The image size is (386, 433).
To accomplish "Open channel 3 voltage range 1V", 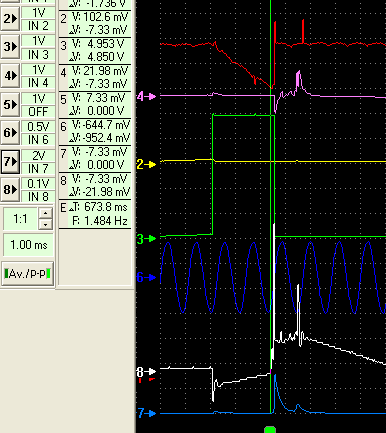I will (x=38, y=41).
